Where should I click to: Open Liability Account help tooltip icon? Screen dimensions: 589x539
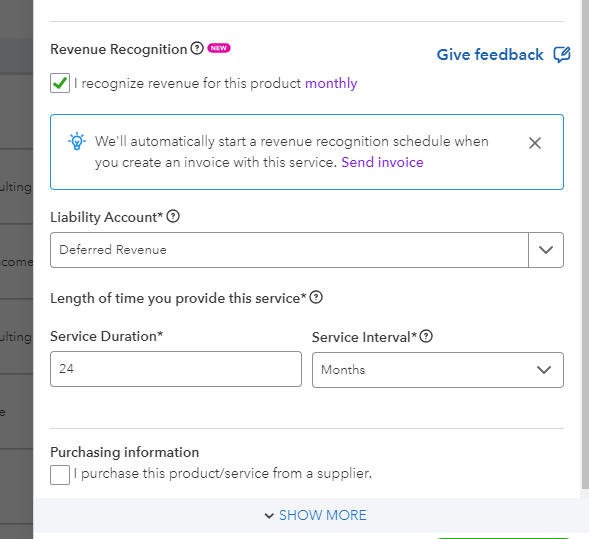tap(173, 216)
